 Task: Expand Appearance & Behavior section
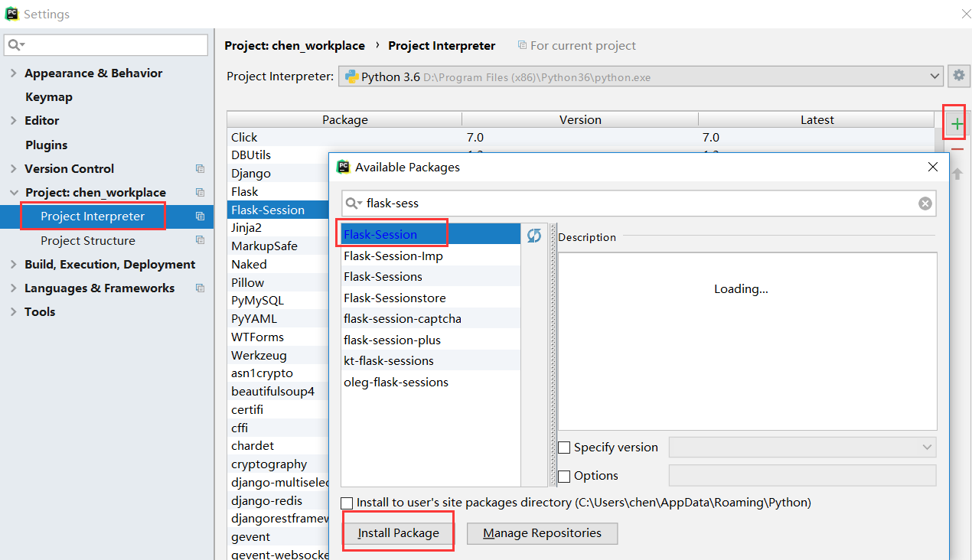(14, 73)
